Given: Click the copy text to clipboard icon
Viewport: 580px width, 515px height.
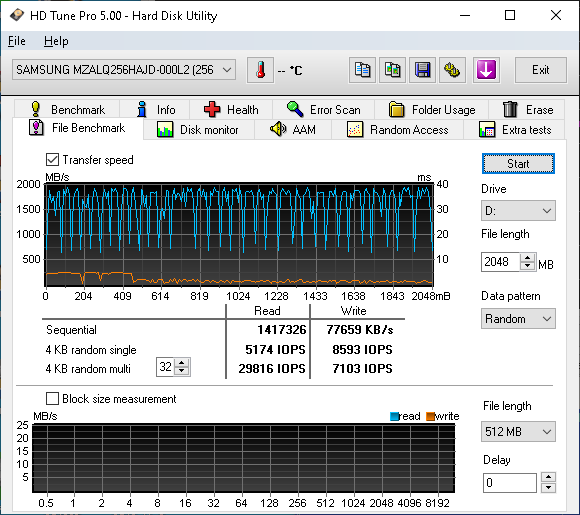Looking at the screenshot, I should coord(362,70).
